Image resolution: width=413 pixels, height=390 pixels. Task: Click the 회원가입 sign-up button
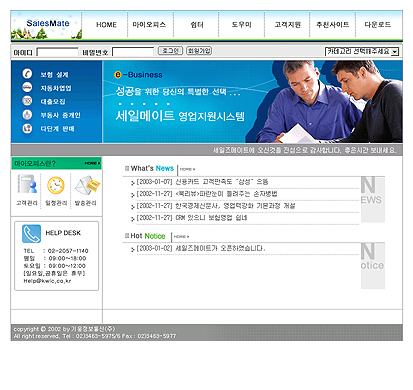point(199,51)
